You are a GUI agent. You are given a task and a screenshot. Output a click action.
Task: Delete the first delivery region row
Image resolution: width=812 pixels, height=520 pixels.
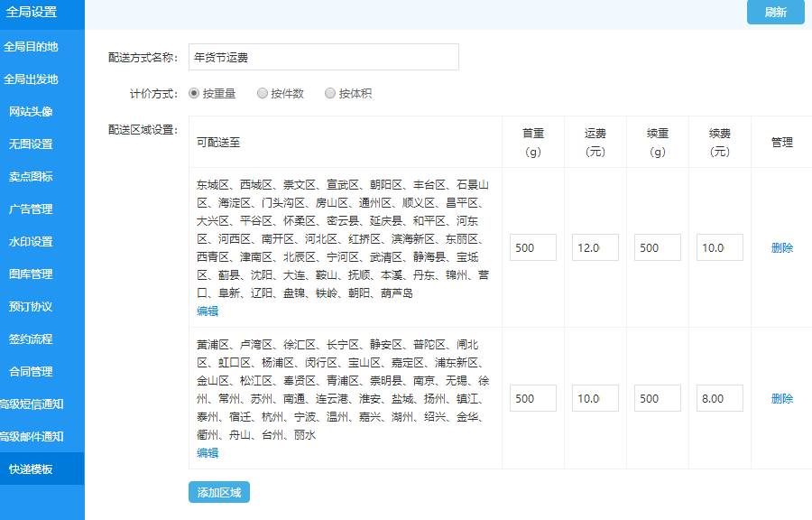[781, 248]
